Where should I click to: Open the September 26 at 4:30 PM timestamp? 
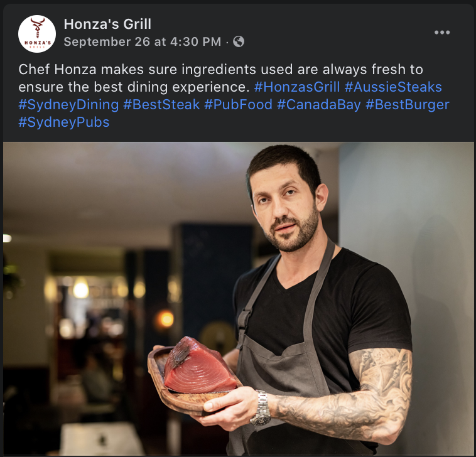pos(143,41)
